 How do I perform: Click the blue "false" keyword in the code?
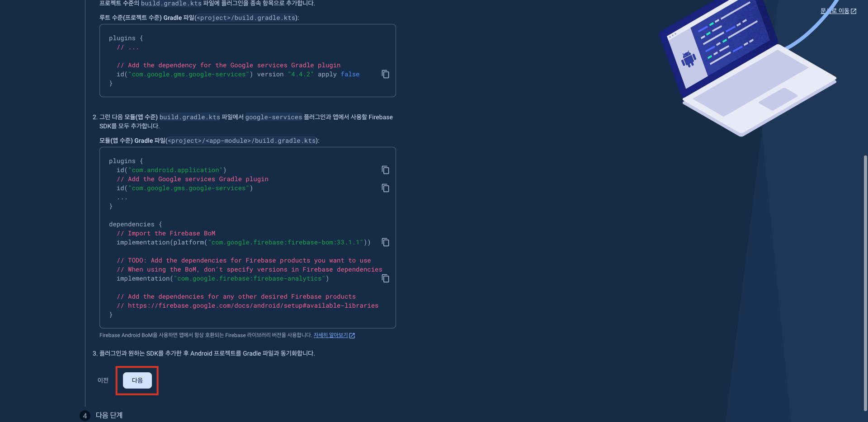pos(350,74)
